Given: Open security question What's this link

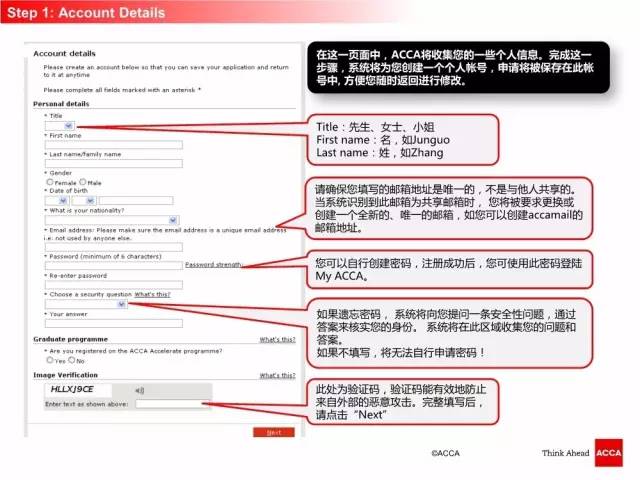Looking at the screenshot, I should click(152, 294).
